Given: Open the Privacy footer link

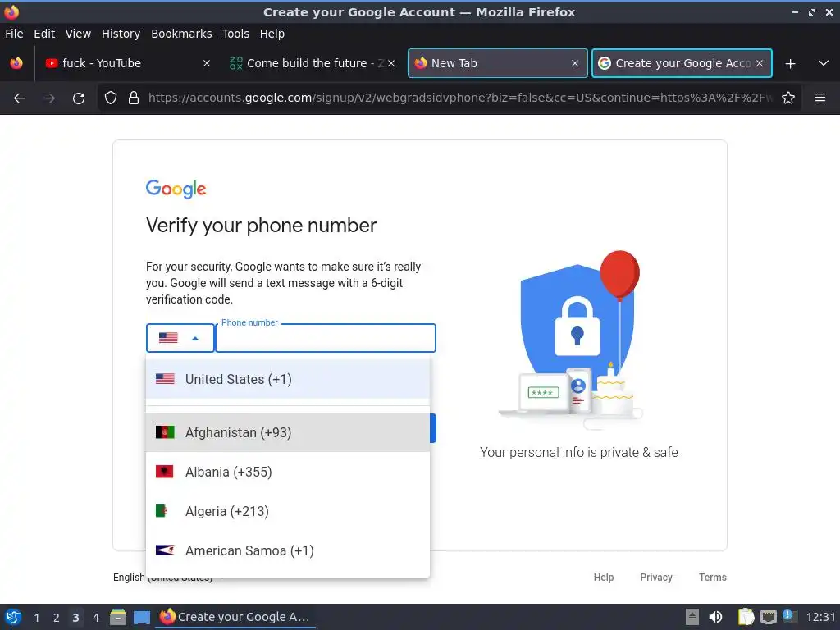Looking at the screenshot, I should (656, 577).
